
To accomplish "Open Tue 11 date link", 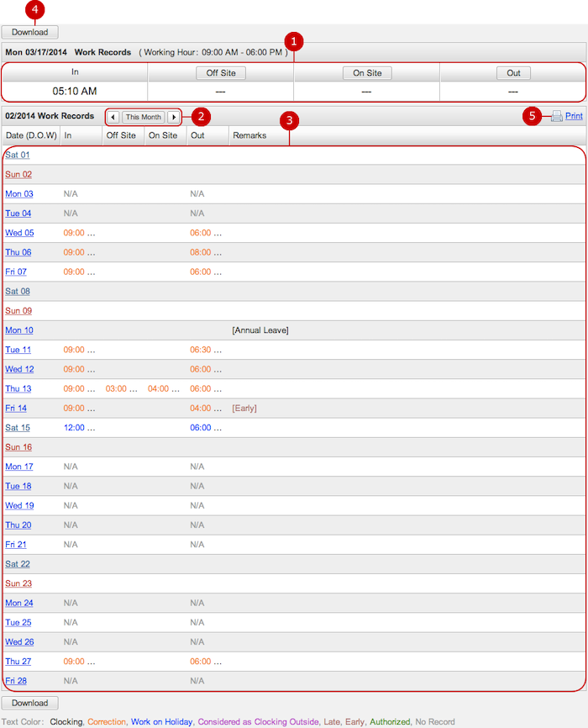I will [x=18, y=350].
